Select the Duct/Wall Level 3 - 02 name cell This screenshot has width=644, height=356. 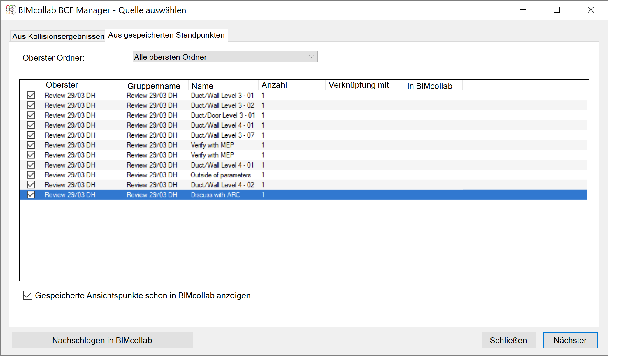[x=222, y=105]
